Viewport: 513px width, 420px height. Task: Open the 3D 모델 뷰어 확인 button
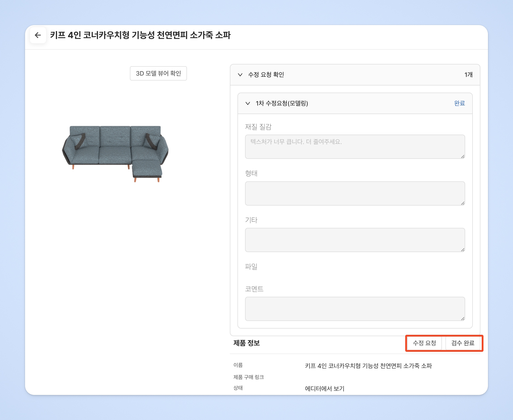158,73
